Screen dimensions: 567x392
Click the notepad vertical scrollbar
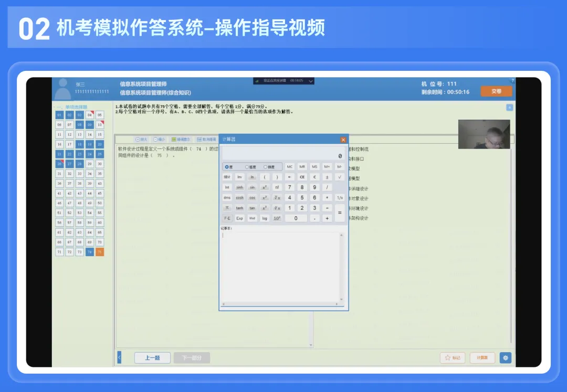pos(341,267)
